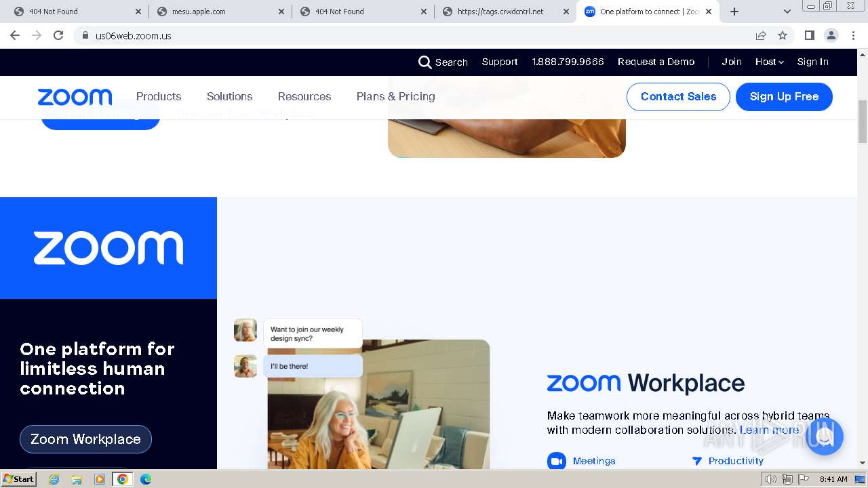The width and height of the screenshot is (868, 488).
Task: Click the site info lock icon
Action: (x=85, y=36)
